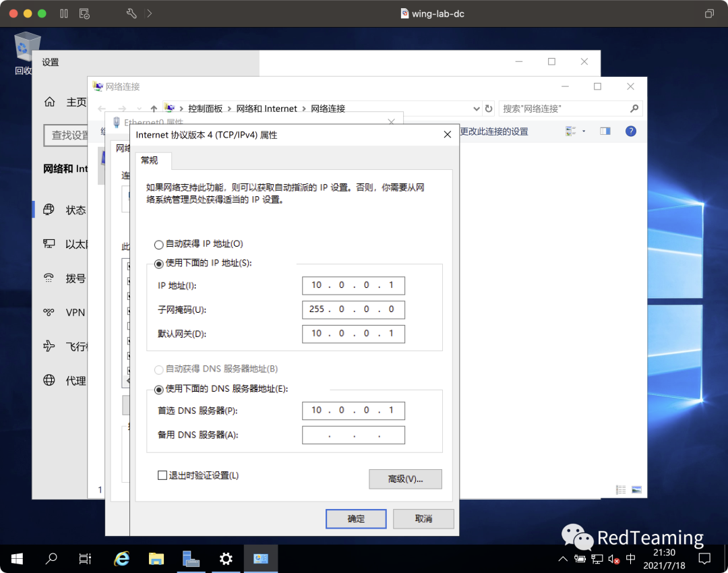Image resolution: width=728 pixels, height=573 pixels.
Task: Close the IPv4 properties dialog
Action: click(447, 135)
